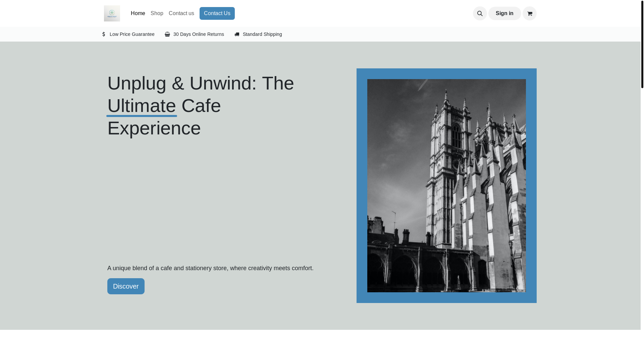Open the search magnifier icon
Image resolution: width=644 pixels, height=362 pixels.
tap(480, 13)
